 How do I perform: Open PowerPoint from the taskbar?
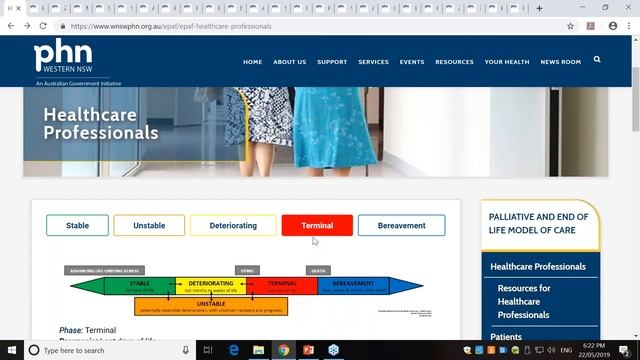[309, 350]
